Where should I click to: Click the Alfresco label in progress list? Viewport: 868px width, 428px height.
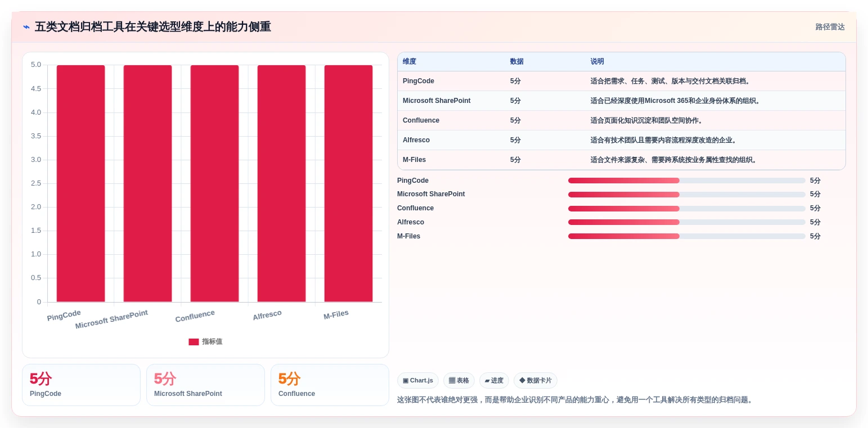411,222
